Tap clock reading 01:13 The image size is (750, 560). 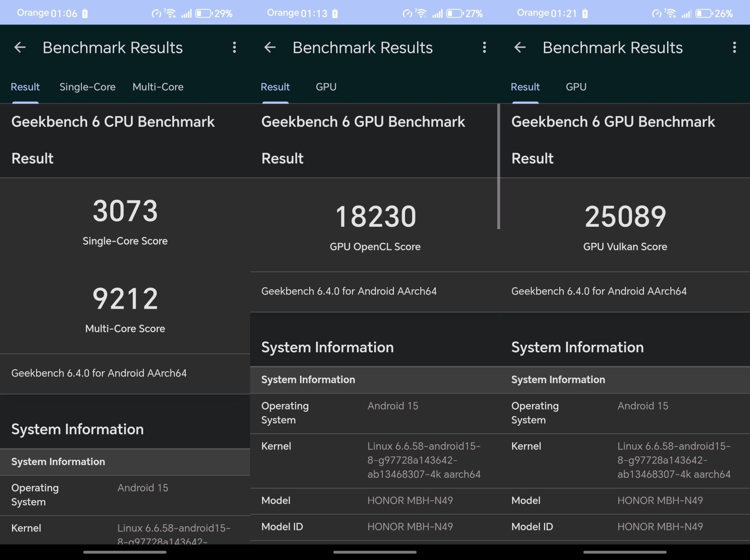[314, 13]
